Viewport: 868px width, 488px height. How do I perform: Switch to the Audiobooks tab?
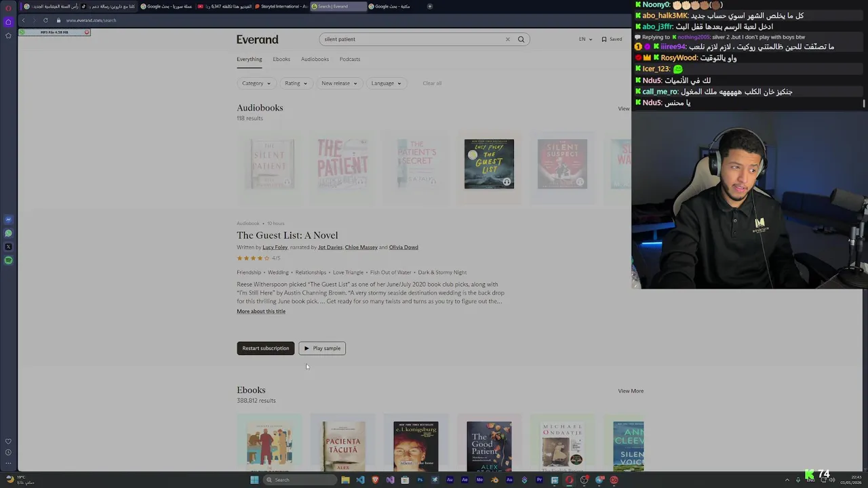tap(315, 59)
